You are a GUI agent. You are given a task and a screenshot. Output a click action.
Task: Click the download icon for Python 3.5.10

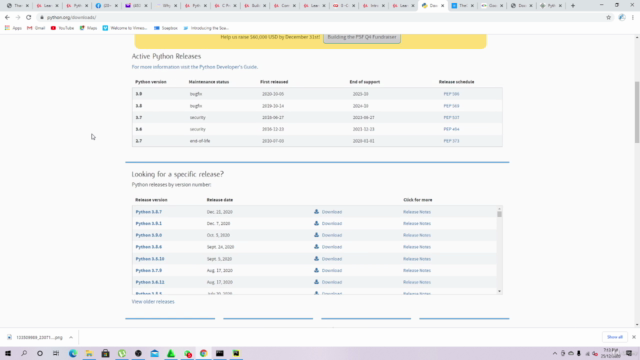(316, 259)
